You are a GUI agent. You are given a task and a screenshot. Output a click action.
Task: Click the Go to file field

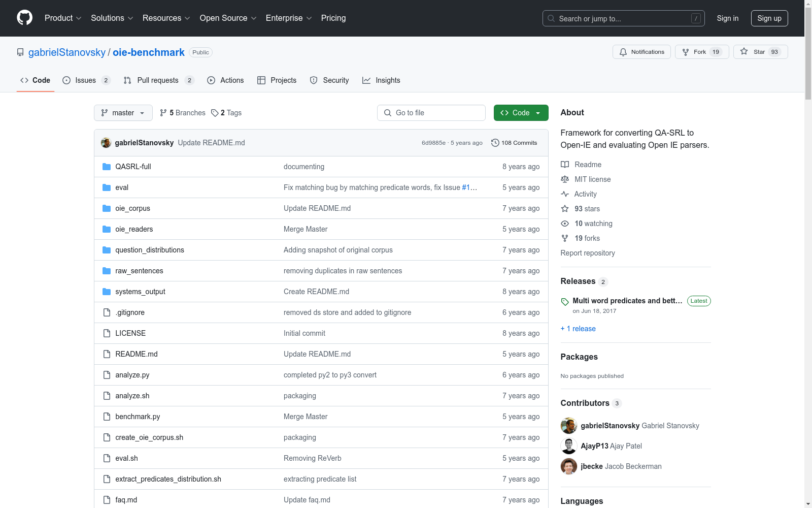[431, 113]
